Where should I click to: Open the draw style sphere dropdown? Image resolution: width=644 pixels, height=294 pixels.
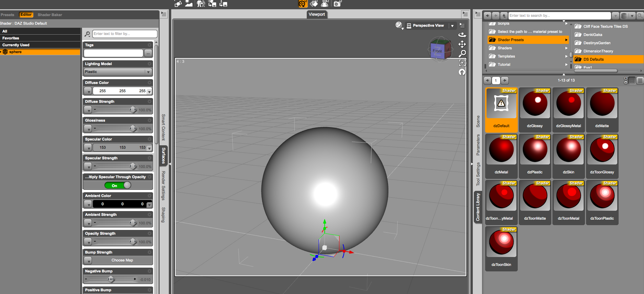(x=399, y=26)
